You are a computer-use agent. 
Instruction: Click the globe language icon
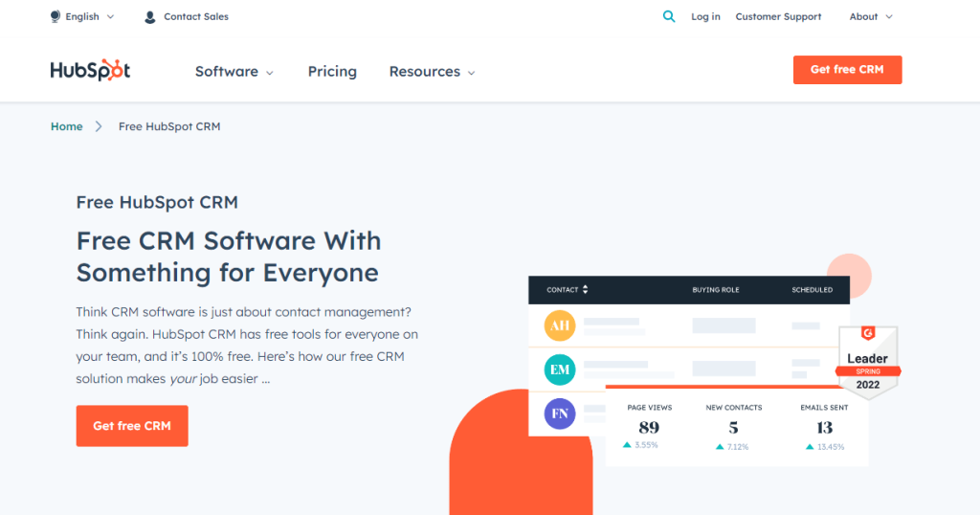click(x=56, y=17)
